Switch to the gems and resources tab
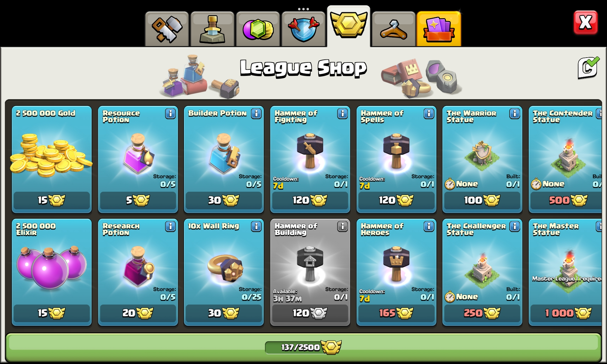The image size is (607, 364). [258, 29]
